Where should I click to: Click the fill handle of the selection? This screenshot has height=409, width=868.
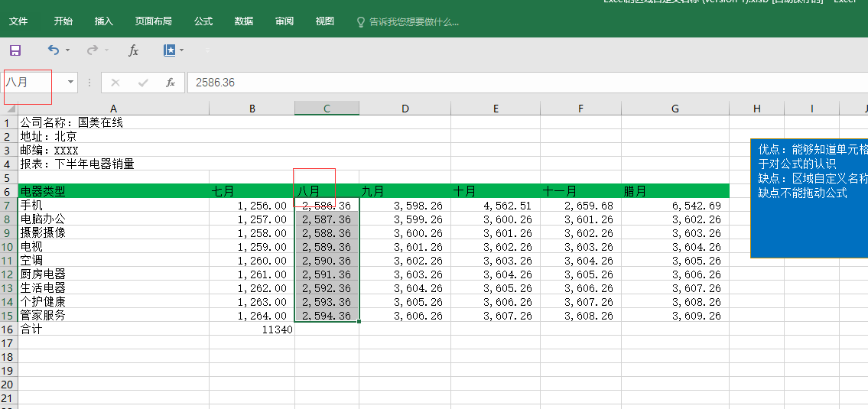point(360,322)
